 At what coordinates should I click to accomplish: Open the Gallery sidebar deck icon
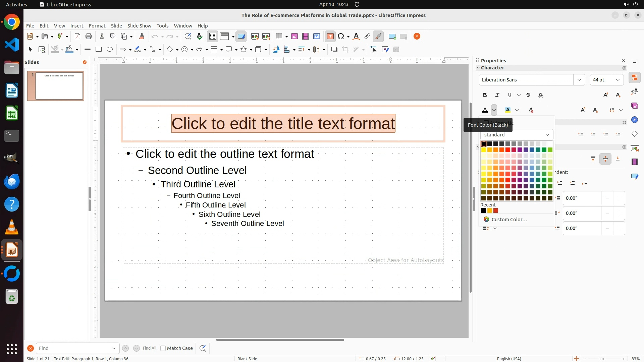point(635,106)
